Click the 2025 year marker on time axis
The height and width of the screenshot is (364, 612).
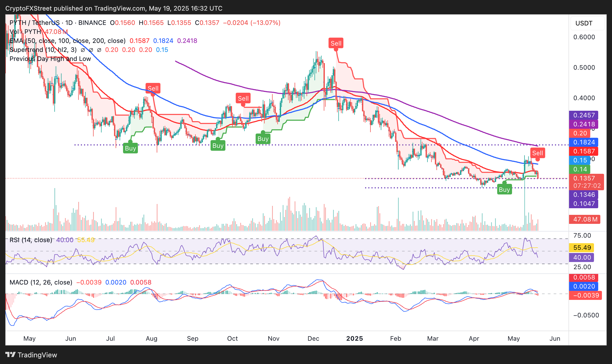point(355,339)
